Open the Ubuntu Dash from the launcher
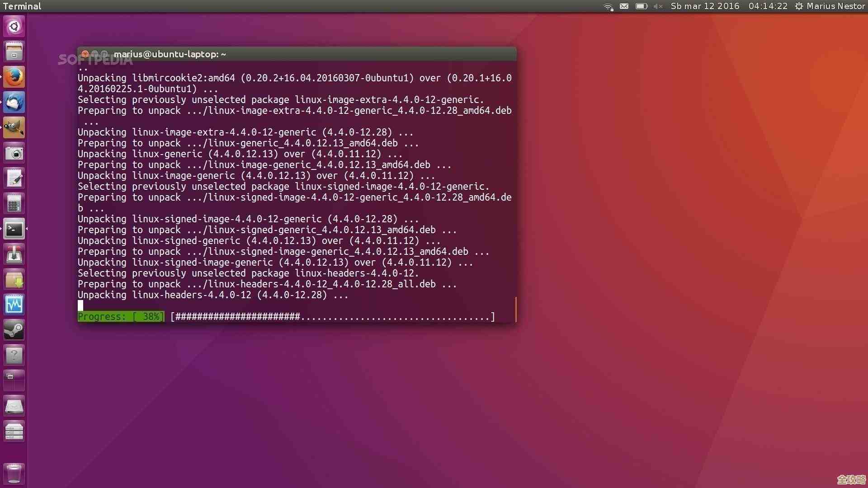Image resolution: width=868 pixels, height=488 pixels. click(x=14, y=26)
